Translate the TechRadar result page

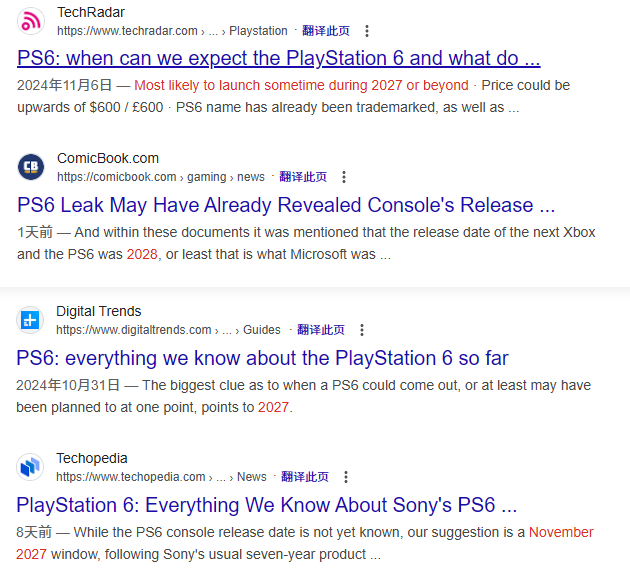click(325, 31)
